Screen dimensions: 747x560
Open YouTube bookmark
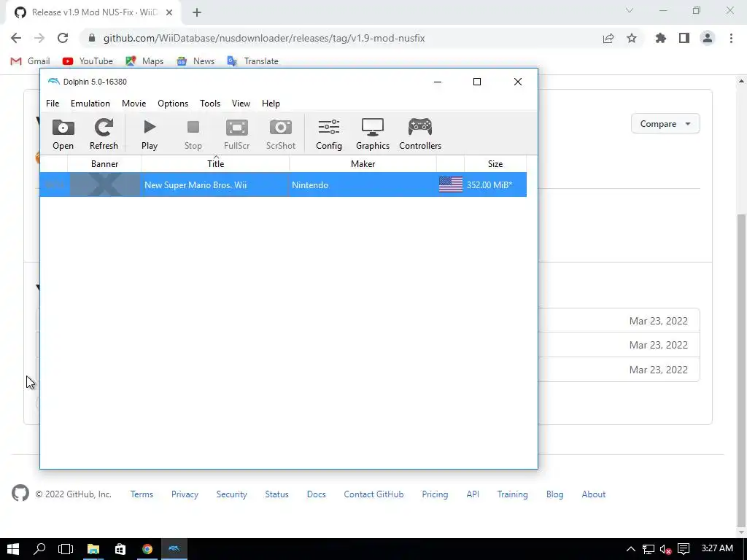pyautogui.click(x=88, y=61)
